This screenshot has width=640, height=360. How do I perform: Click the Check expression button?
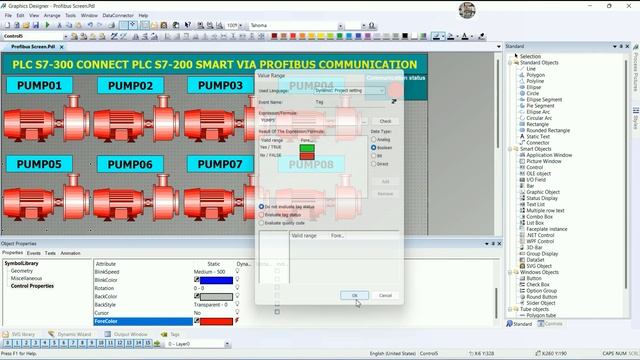(385, 121)
